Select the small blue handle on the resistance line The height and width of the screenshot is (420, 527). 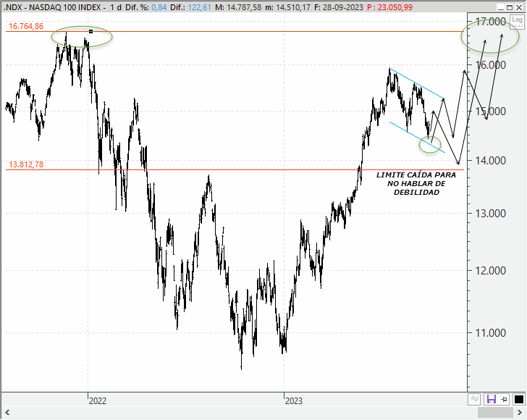click(x=90, y=32)
